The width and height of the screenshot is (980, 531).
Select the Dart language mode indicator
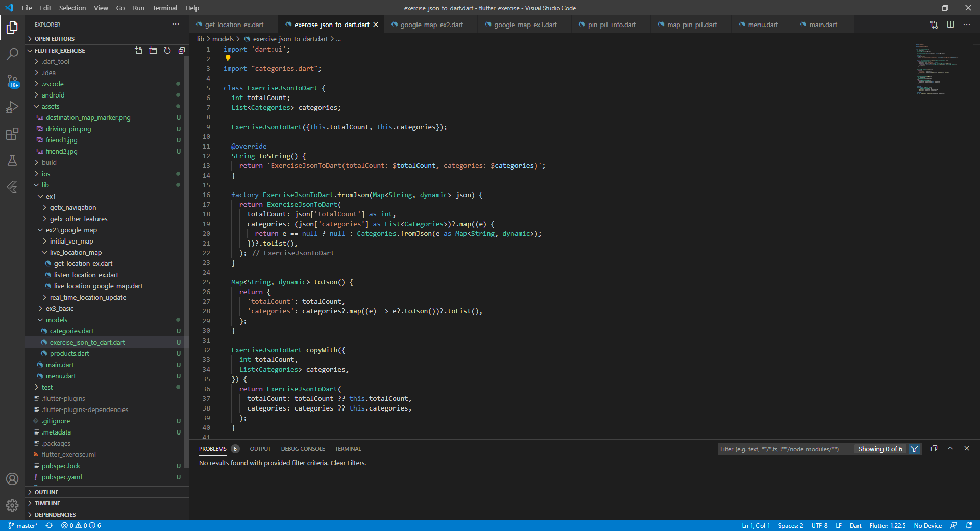tap(855, 525)
